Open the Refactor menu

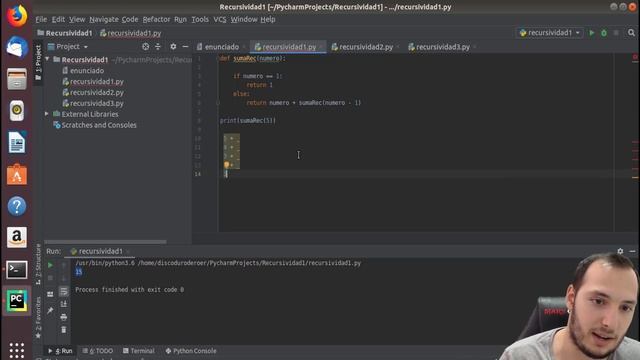click(156, 19)
